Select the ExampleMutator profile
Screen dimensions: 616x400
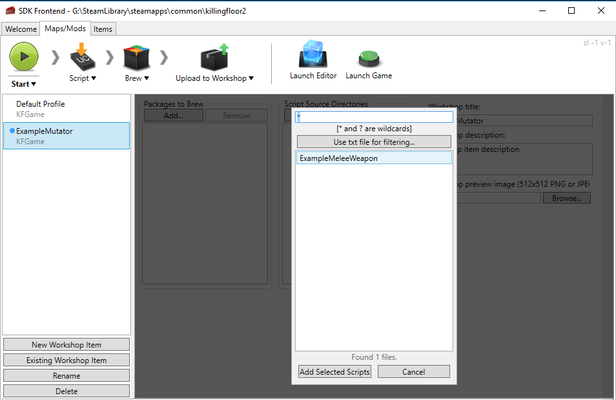click(66, 136)
